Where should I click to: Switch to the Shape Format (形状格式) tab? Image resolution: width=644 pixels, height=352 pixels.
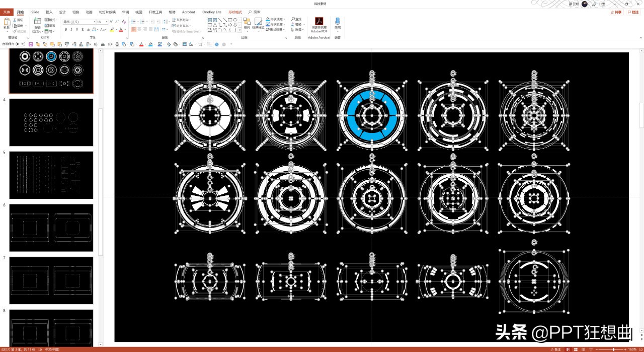coord(235,12)
